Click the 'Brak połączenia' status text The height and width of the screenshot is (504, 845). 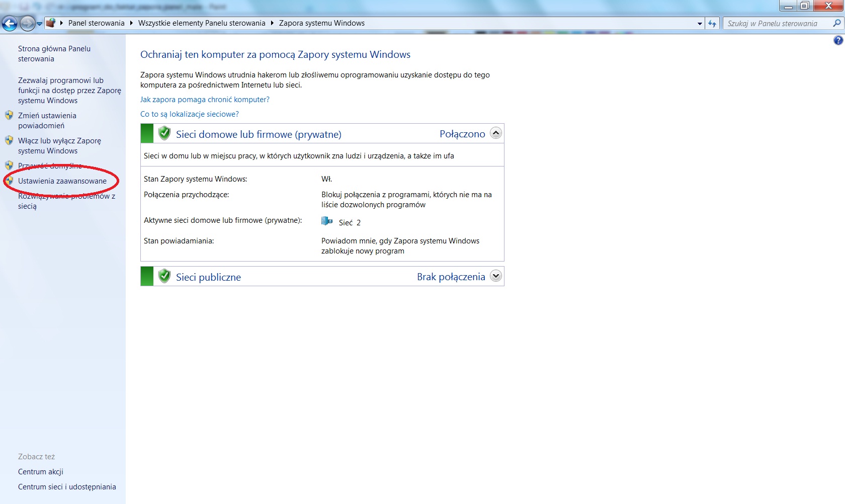(451, 277)
